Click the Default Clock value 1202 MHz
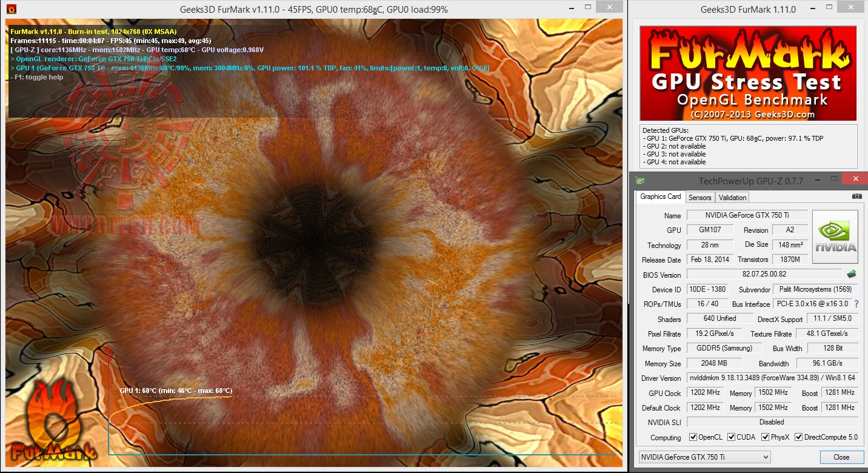Image resolution: width=868 pixels, height=473 pixels. pos(706,408)
